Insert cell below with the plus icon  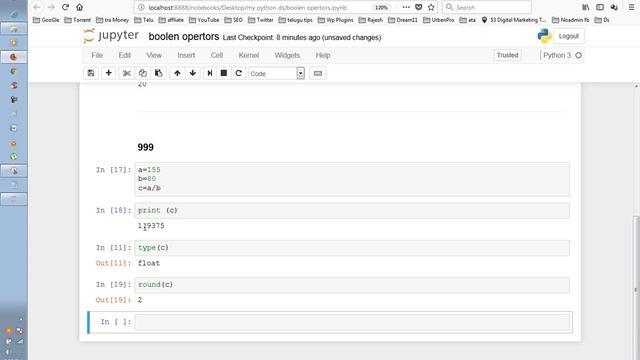coord(109,73)
